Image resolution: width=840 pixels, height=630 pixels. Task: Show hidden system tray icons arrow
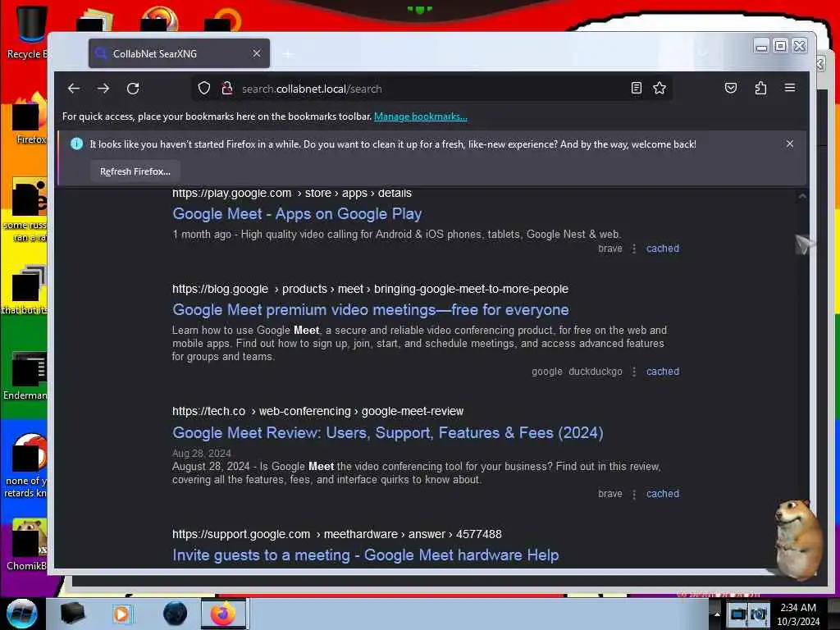(x=717, y=614)
